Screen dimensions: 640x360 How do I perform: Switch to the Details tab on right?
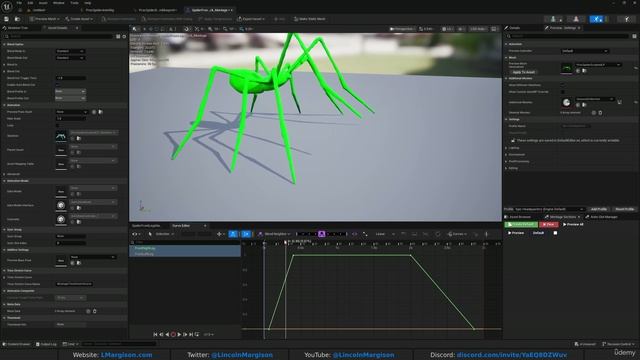pyautogui.click(x=514, y=28)
